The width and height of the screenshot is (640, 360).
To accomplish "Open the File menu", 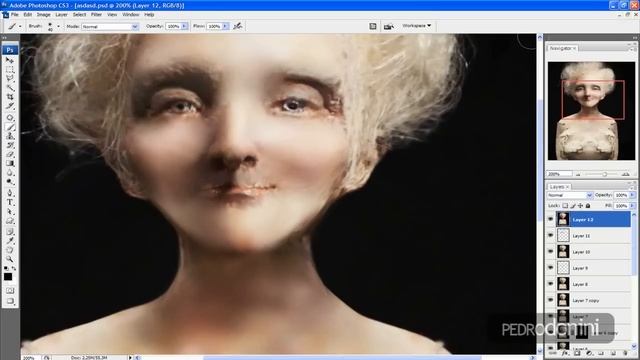I will click(x=15, y=15).
